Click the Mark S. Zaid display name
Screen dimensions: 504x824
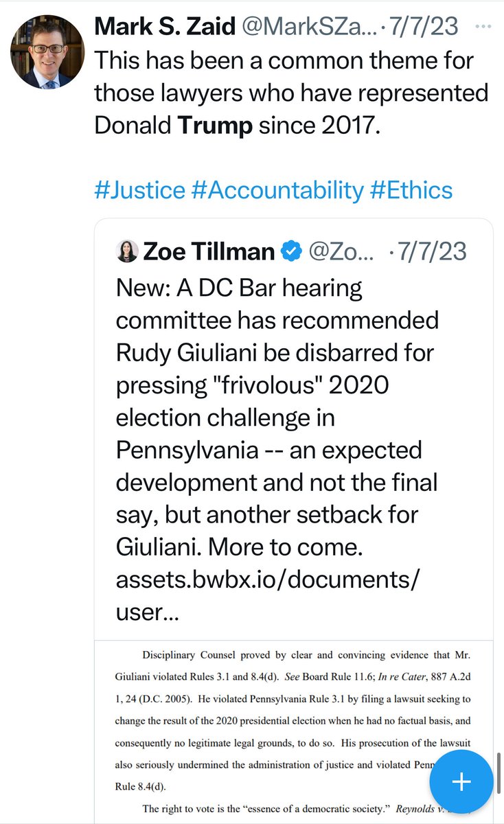(x=163, y=27)
